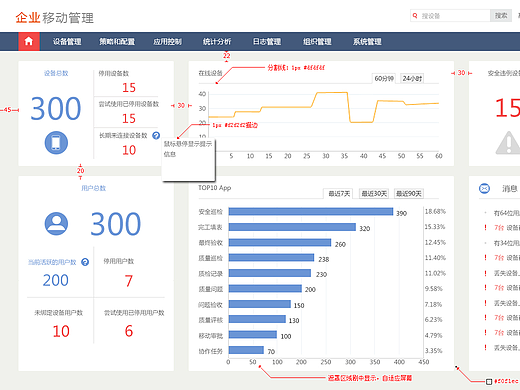Click the blue phone device icon

point(56,143)
